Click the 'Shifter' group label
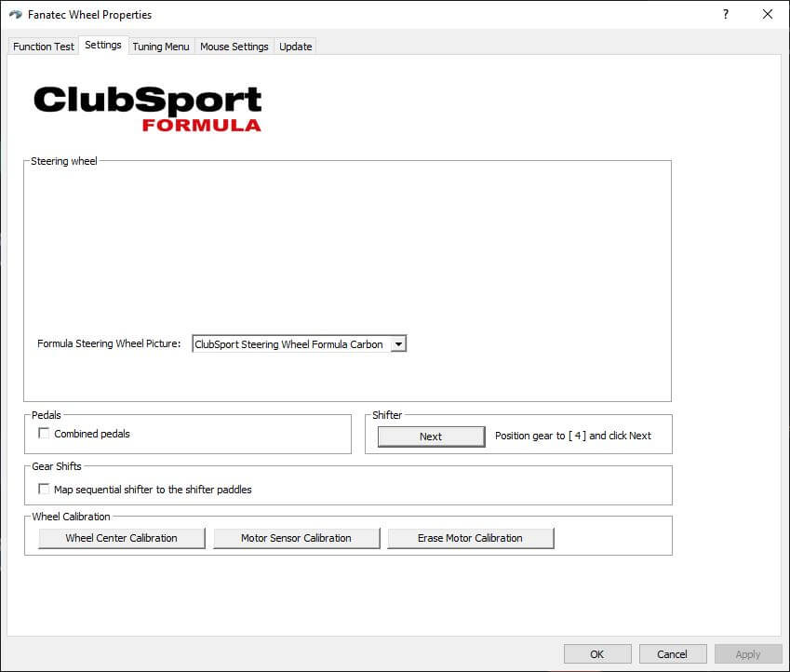The width and height of the screenshot is (790, 672). pyautogui.click(x=387, y=415)
